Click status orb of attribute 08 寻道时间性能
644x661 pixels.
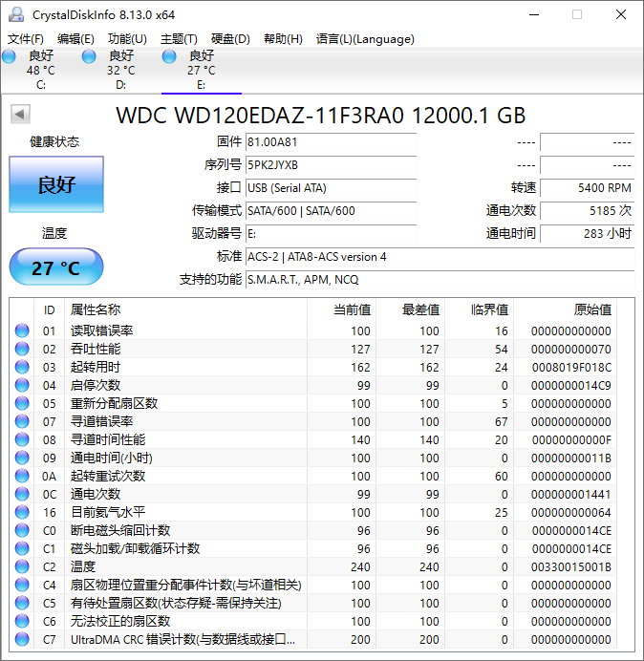point(22,439)
